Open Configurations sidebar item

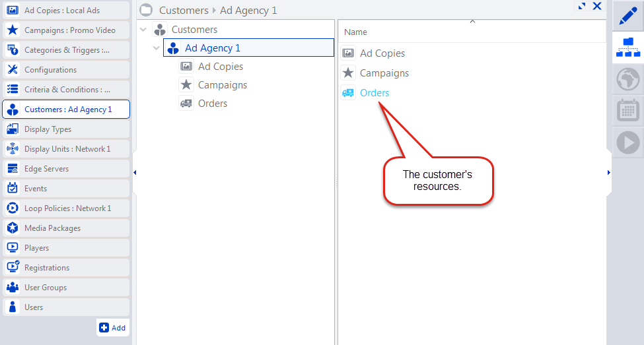[65, 70]
